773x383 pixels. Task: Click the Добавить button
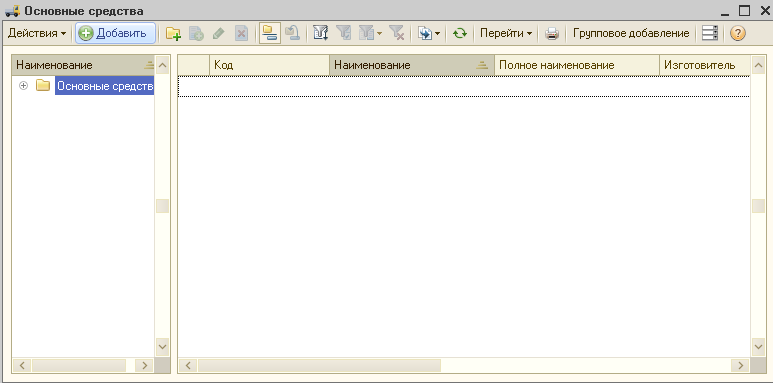[115, 34]
